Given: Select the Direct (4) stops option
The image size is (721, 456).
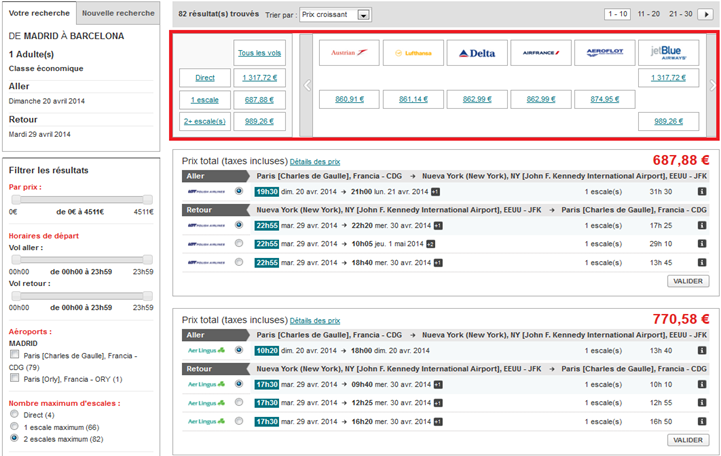Looking at the screenshot, I should [14, 415].
